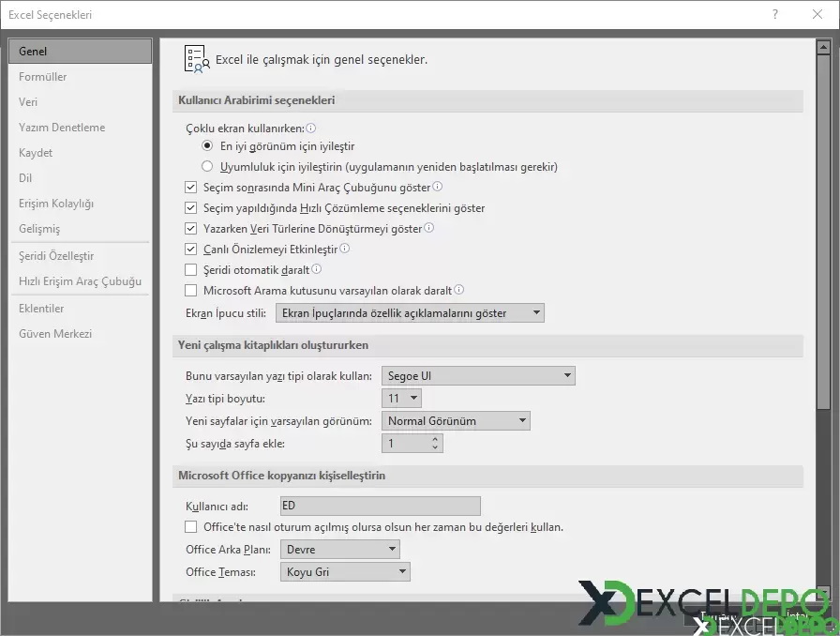The width and height of the screenshot is (840, 636).
Task: Open the Güven Merkezi category
Action: point(81,334)
